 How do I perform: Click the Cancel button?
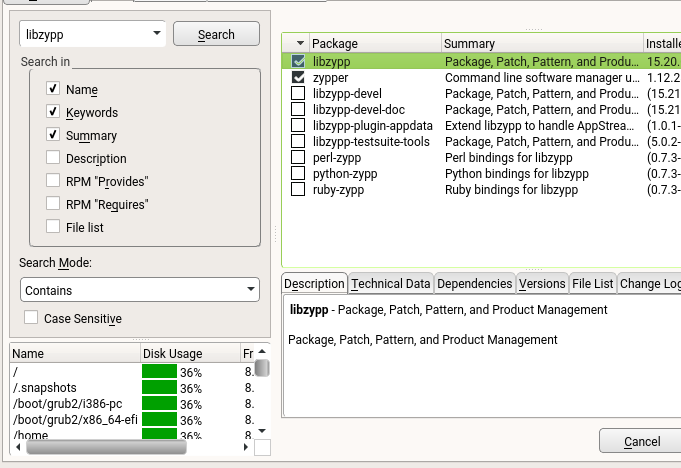click(x=642, y=441)
